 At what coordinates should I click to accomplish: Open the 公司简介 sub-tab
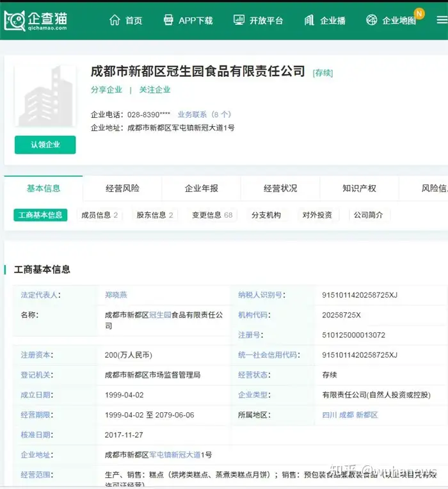368,215
